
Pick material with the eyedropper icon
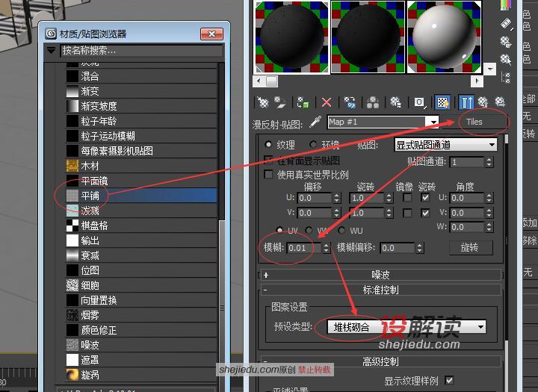click(x=315, y=122)
